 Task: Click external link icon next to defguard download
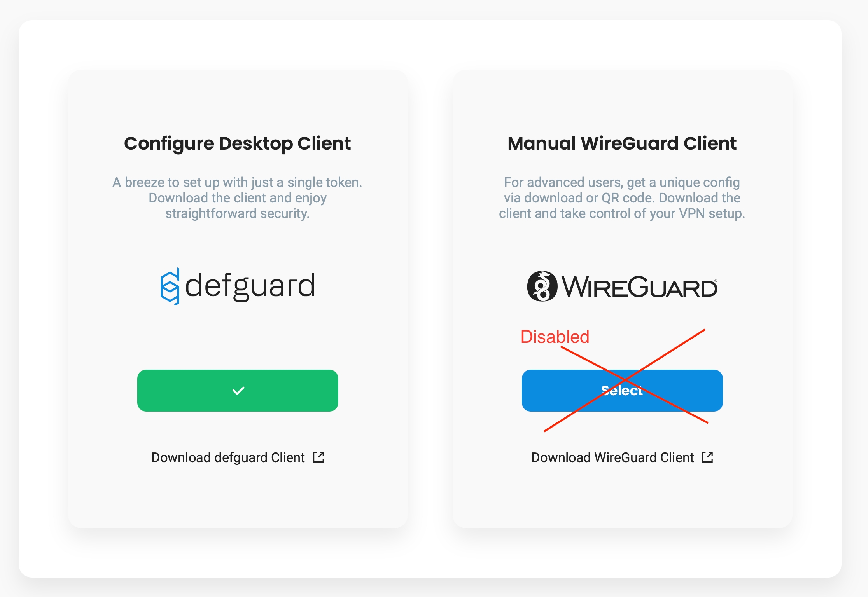[318, 457]
